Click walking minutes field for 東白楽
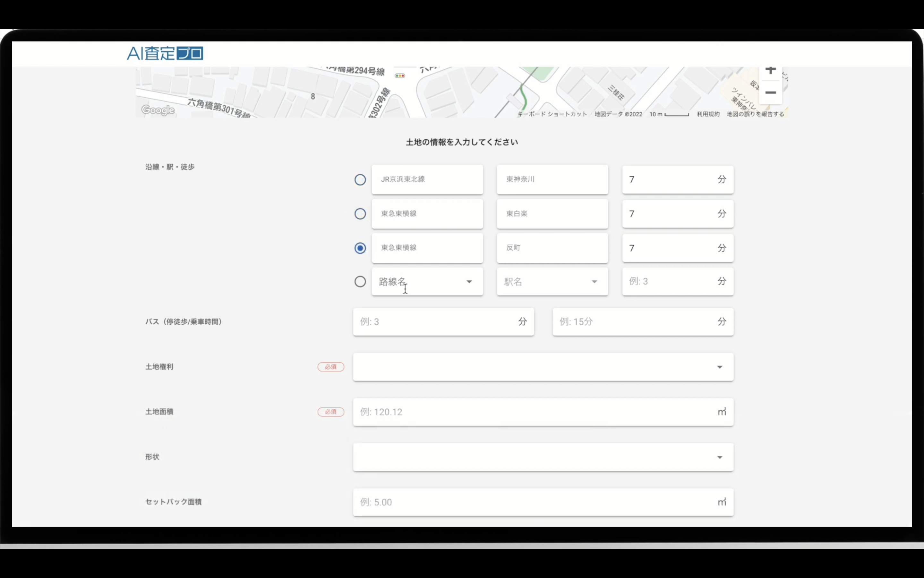Viewport: 924px width, 578px height. (x=678, y=214)
